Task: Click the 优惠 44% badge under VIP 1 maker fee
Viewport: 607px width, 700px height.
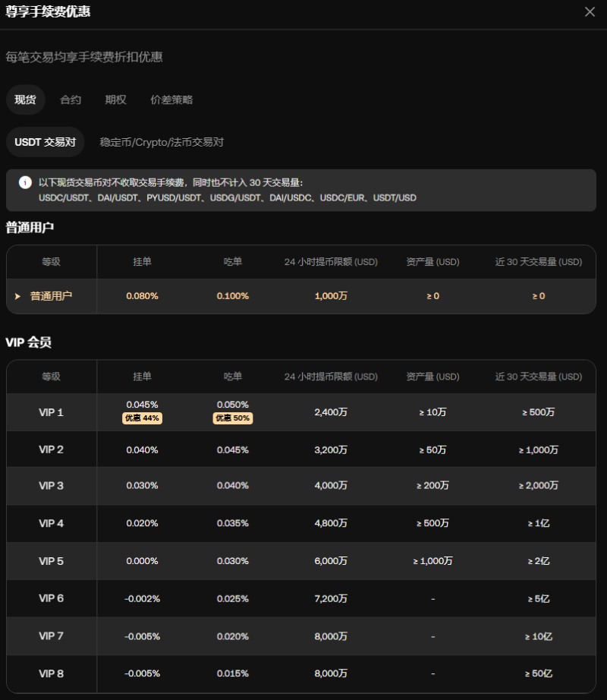Action: coord(142,418)
